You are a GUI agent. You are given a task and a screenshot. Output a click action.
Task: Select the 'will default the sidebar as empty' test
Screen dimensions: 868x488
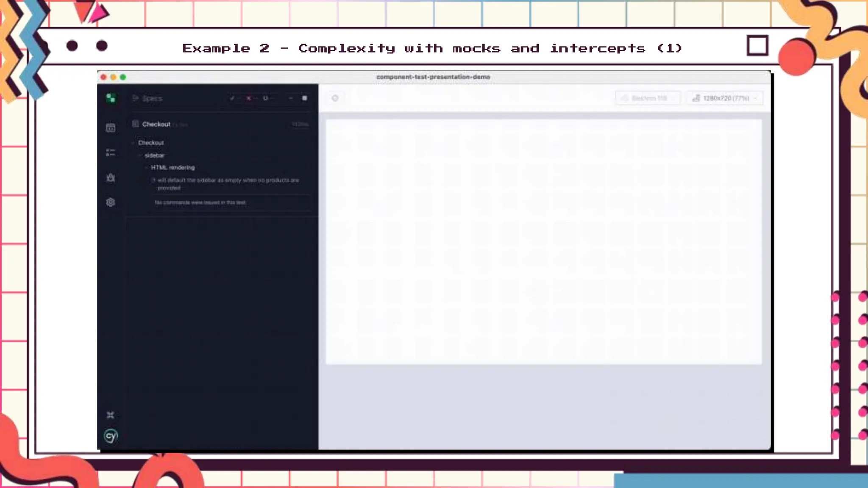pyautogui.click(x=228, y=184)
